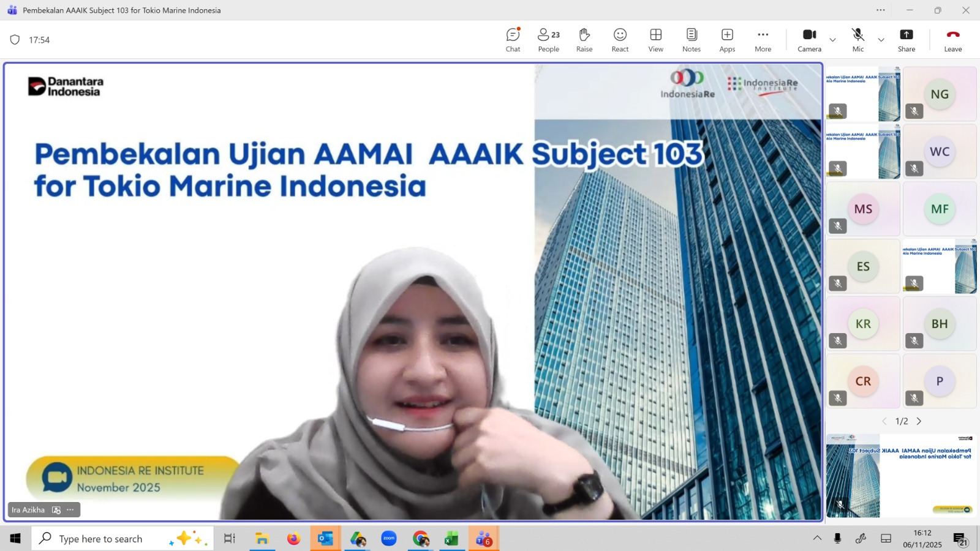Go to next page of participants
Viewport: 980px width, 551px height.
point(919,421)
